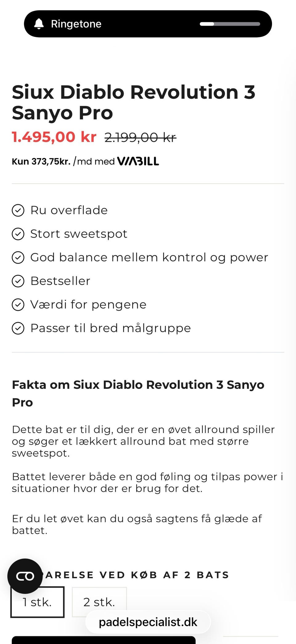Click checkmark icon beside Værdi for pengene
Viewport: 296px width, 644px height.
tap(18, 305)
